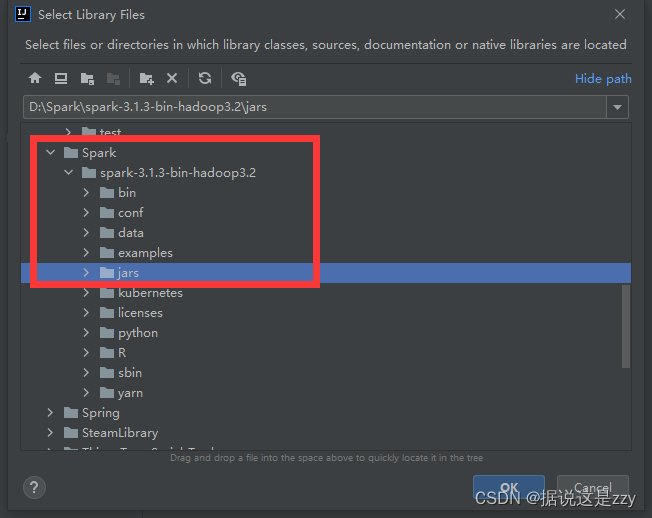652x518 pixels.
Task: Expand the examples folder chevron
Action: tap(86, 252)
